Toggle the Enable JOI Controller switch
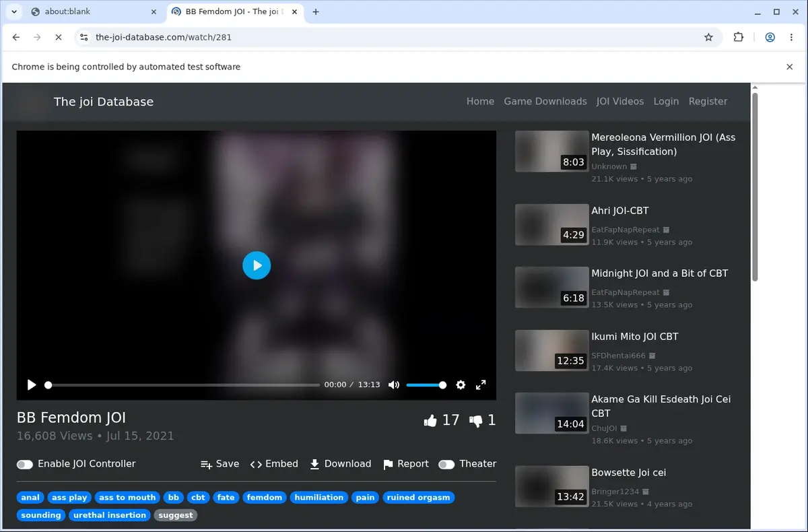The image size is (808, 532). point(25,464)
